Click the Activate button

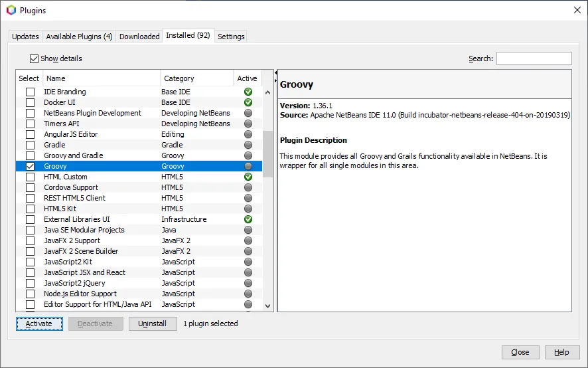[39, 323]
